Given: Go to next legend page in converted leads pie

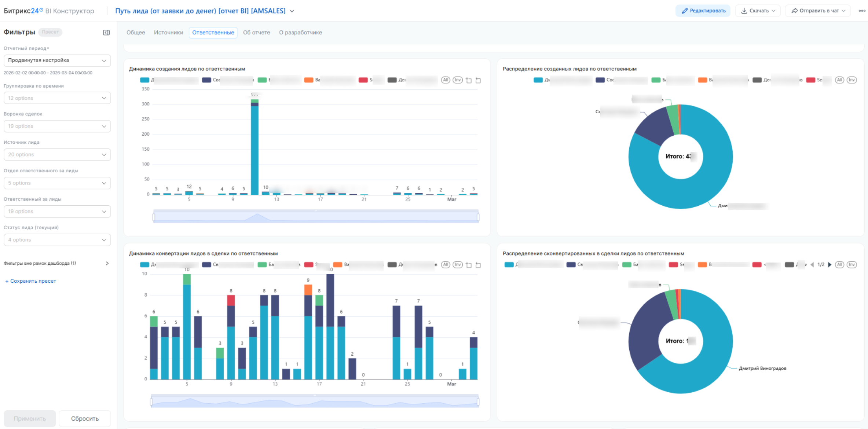Looking at the screenshot, I should click(x=830, y=265).
